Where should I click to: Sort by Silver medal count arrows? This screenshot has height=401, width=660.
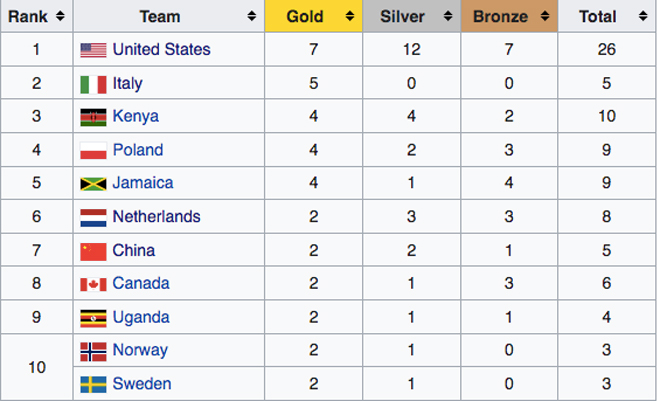tap(447, 17)
